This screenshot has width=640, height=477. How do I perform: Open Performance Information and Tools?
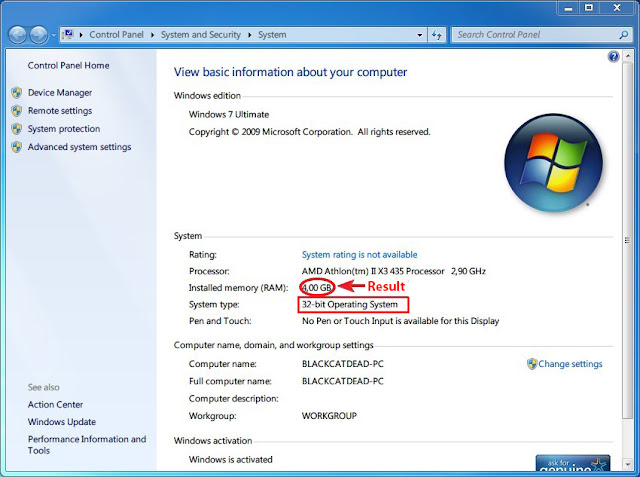tap(87, 445)
